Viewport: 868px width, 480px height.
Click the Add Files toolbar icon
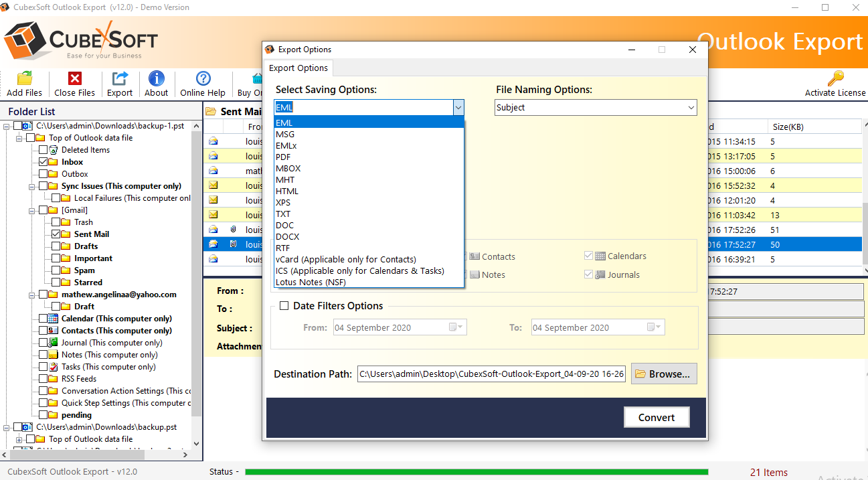[24, 79]
